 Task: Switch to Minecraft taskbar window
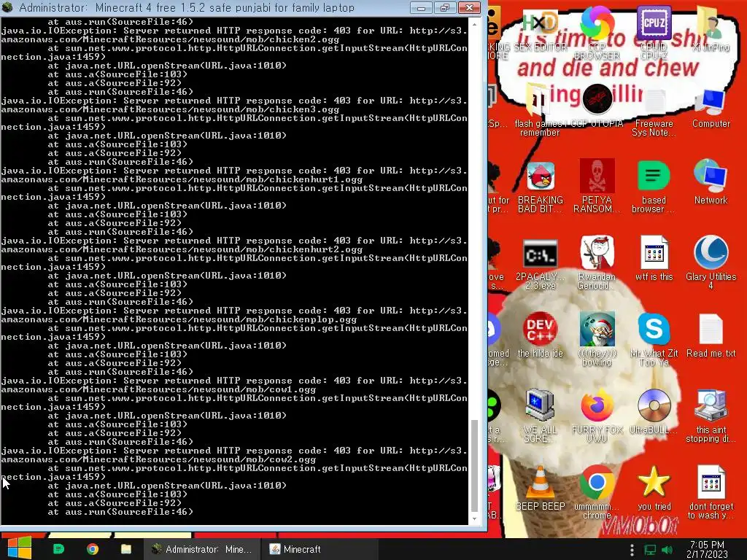(x=320, y=549)
